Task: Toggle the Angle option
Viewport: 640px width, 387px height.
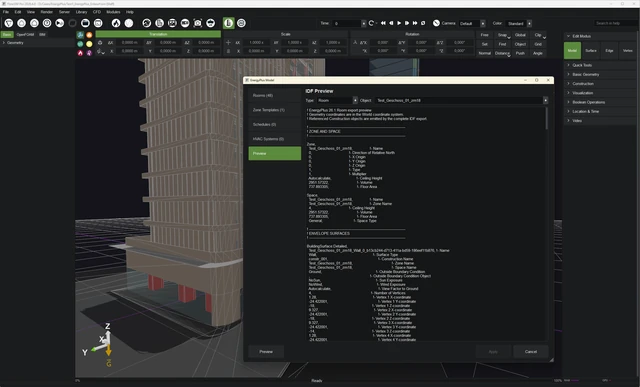Action: (538, 53)
